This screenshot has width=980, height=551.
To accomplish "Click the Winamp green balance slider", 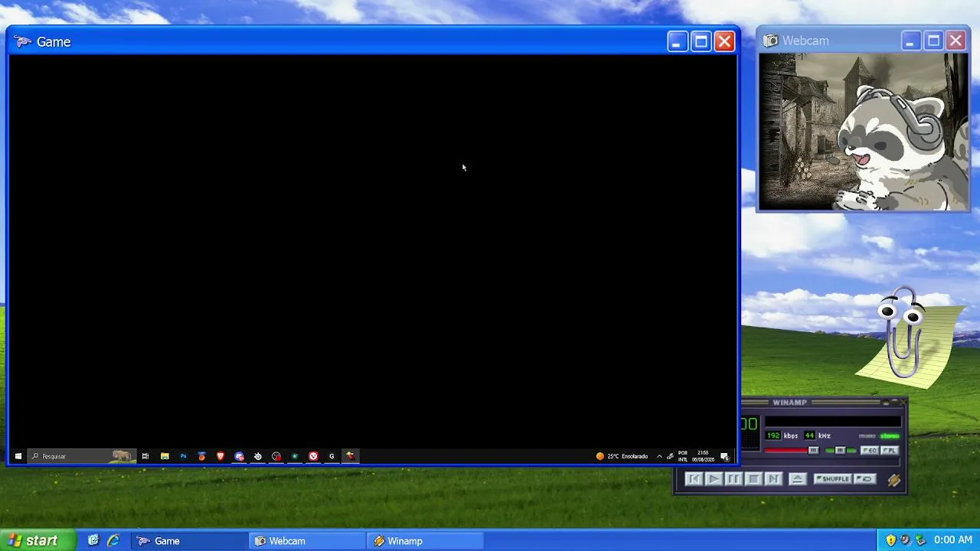I will 841,451.
